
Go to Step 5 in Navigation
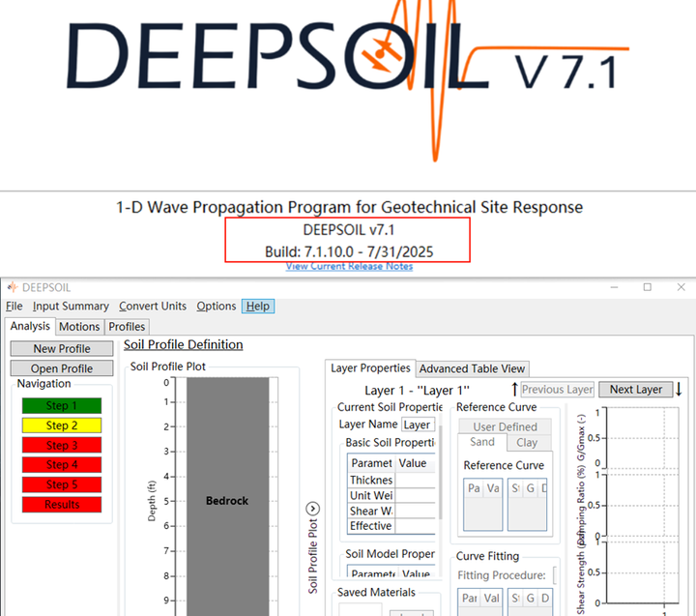point(62,484)
